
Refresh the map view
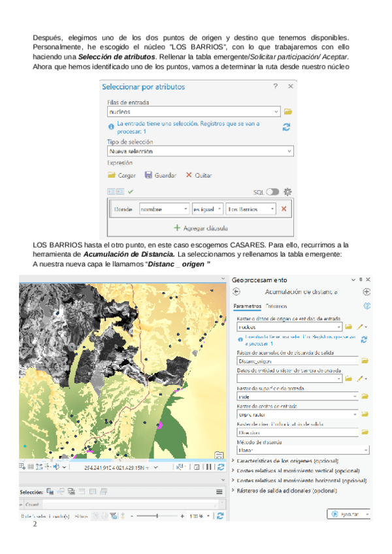pos(221,467)
